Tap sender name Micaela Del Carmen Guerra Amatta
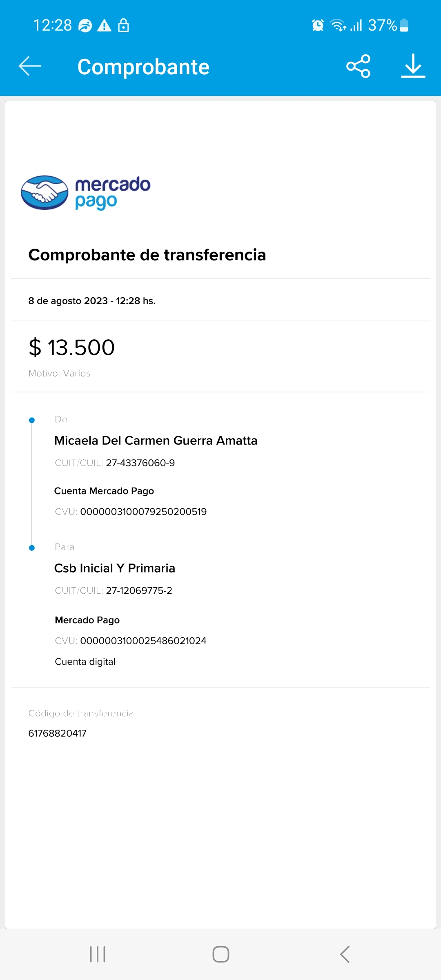Screen dimensions: 441x980 point(156,441)
